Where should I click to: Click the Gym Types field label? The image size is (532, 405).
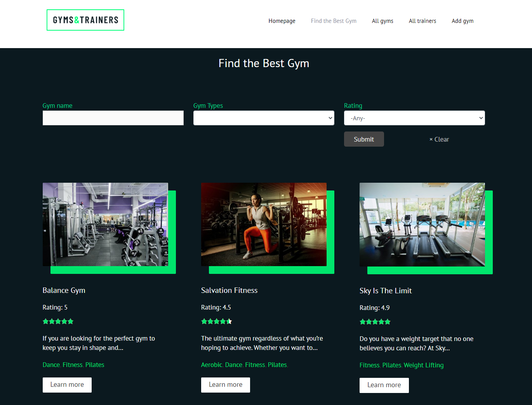coord(208,106)
